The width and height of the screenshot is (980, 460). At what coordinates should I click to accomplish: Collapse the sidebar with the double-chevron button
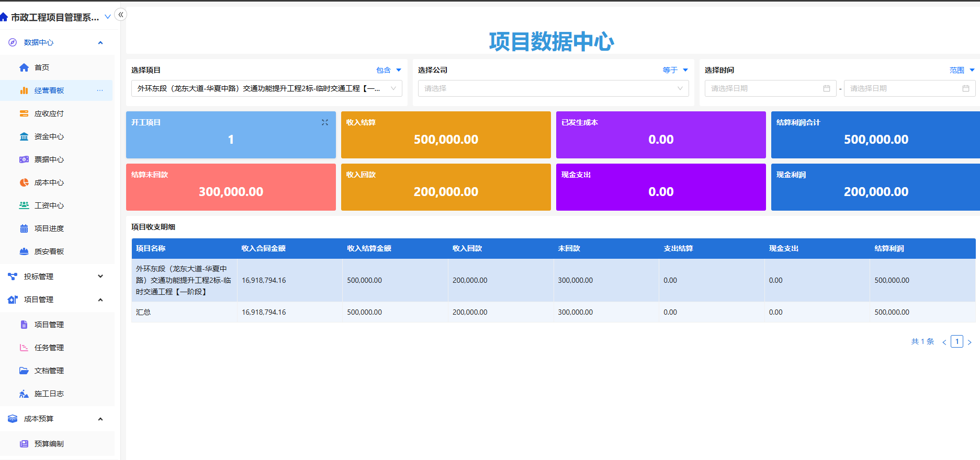121,15
